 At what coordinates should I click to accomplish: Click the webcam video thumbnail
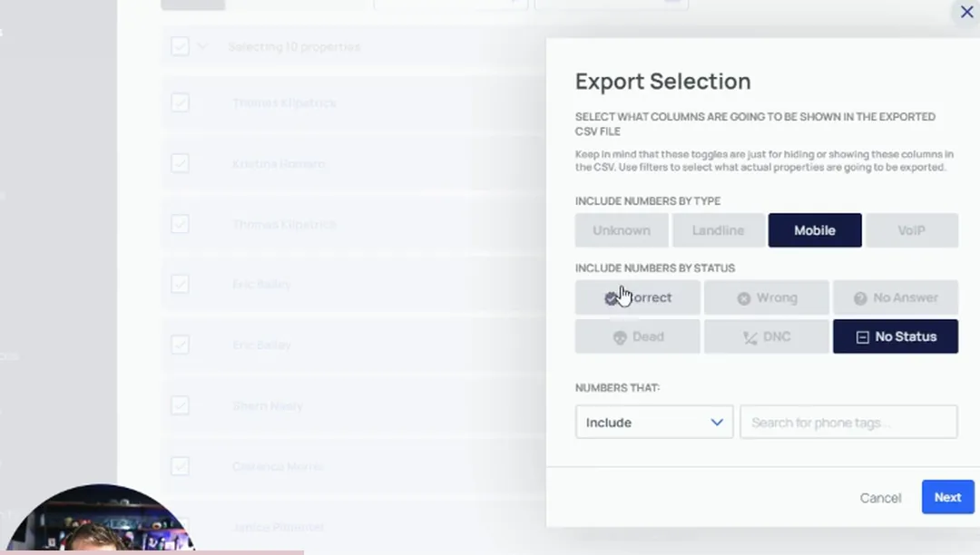[100, 518]
